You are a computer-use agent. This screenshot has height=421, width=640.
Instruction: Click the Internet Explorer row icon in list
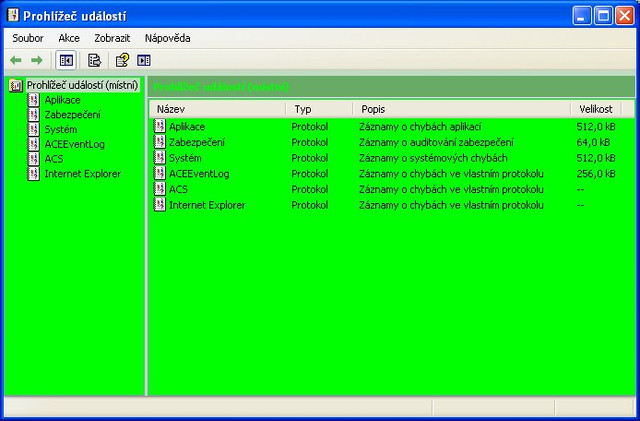(160, 205)
